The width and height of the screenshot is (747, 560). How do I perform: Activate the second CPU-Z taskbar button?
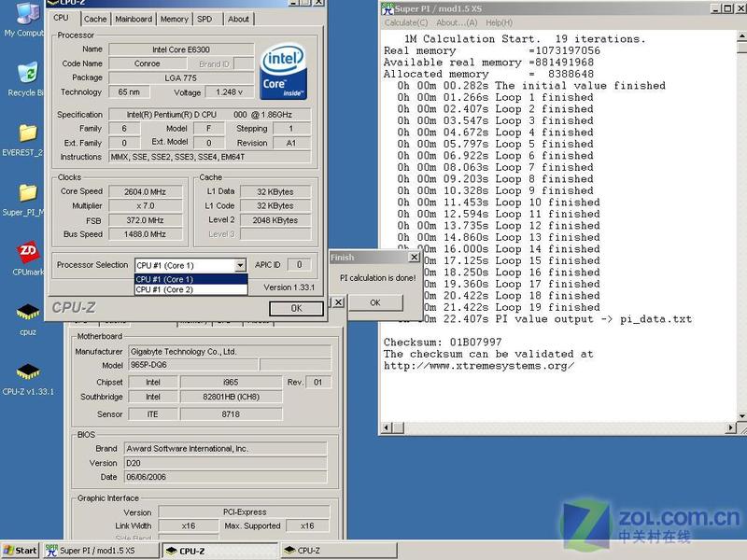(339, 551)
